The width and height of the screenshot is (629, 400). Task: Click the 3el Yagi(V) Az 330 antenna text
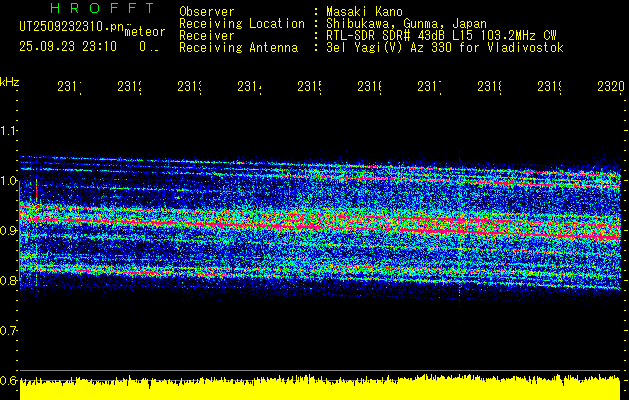click(x=445, y=48)
